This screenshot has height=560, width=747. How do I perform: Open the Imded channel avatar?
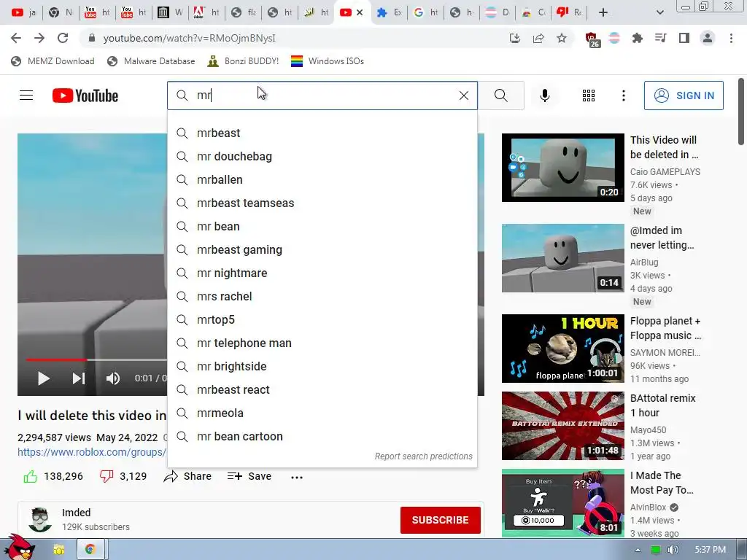(40, 519)
